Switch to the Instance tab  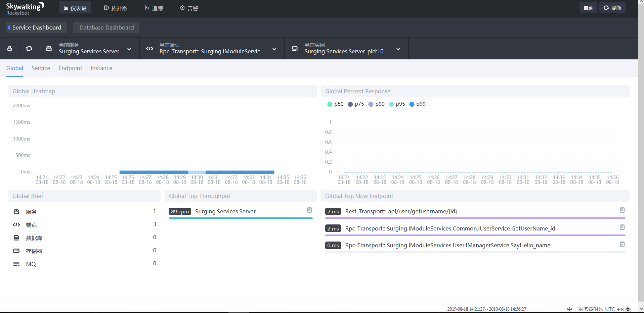101,68
